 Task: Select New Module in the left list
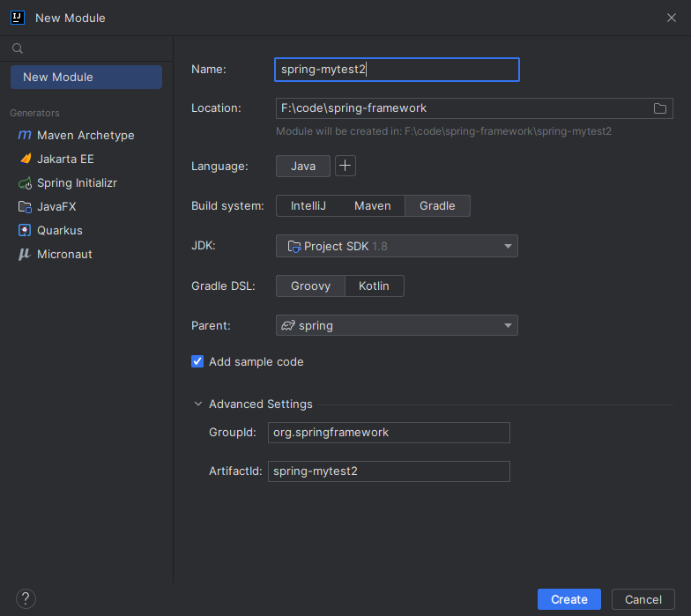(x=86, y=78)
